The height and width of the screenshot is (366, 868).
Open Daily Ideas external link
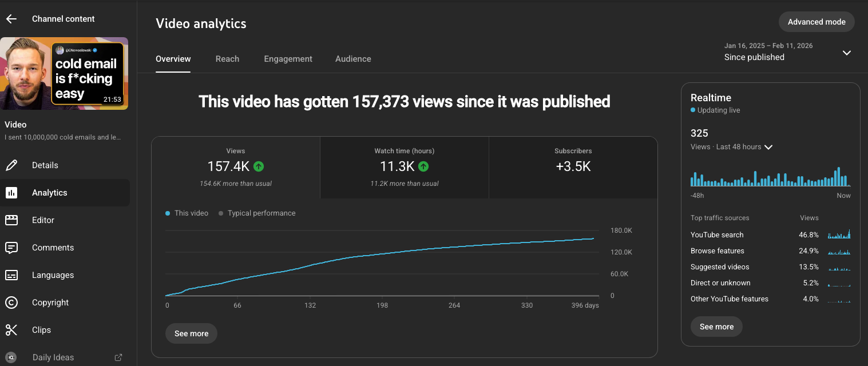pyautogui.click(x=118, y=357)
